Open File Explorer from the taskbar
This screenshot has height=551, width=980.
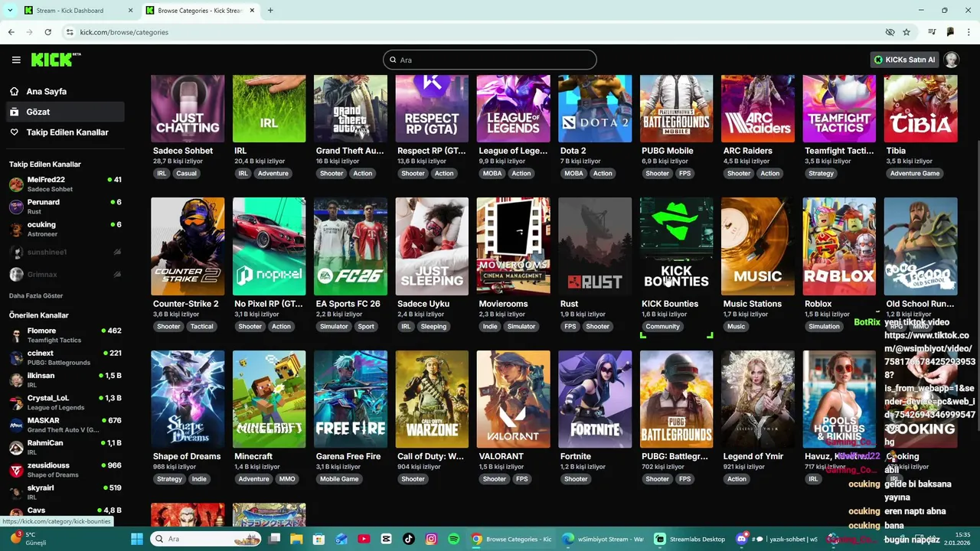296,539
